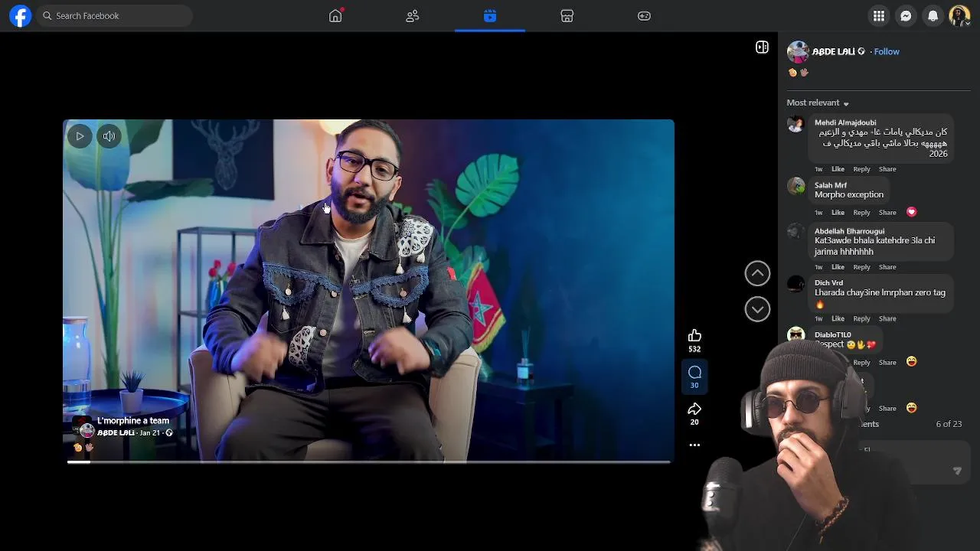The image size is (980, 551).
Task: Open the ABDE LALI avatar on video overlay
Action: tap(87, 431)
